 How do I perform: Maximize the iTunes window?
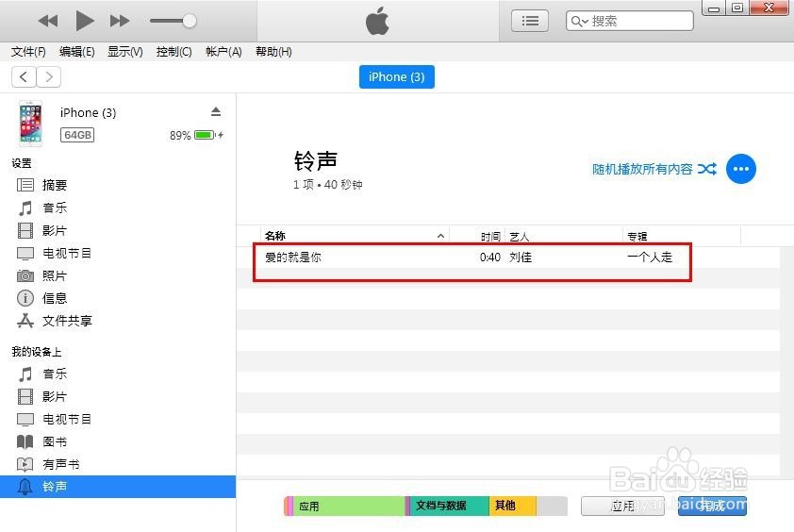coord(737,8)
